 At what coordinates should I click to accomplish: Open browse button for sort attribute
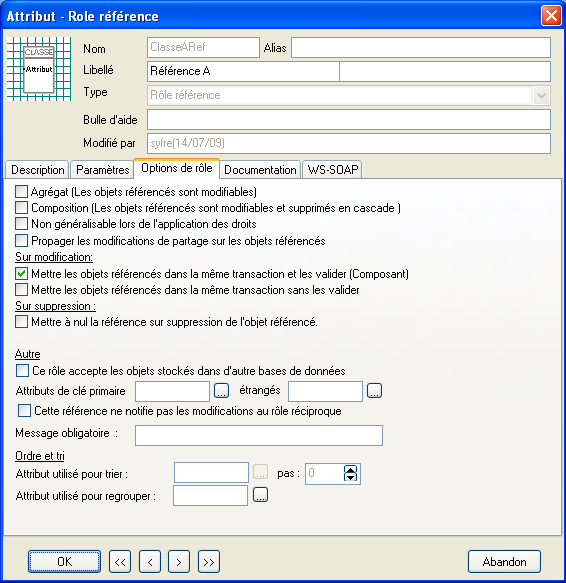[x=260, y=472]
